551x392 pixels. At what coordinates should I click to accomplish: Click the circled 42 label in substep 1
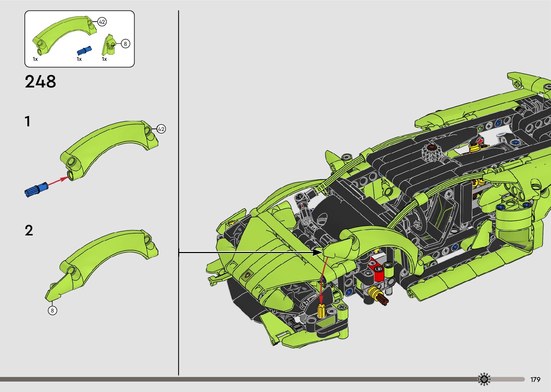[161, 129]
